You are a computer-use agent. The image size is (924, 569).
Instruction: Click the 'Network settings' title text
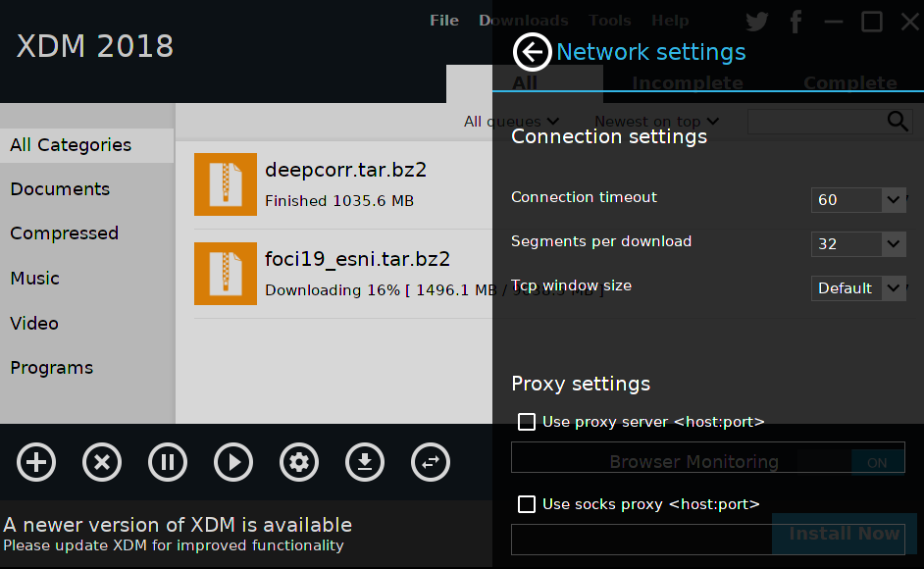point(651,52)
